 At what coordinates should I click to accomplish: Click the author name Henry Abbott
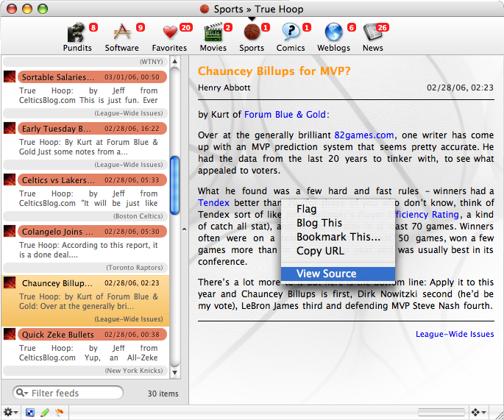coord(224,88)
